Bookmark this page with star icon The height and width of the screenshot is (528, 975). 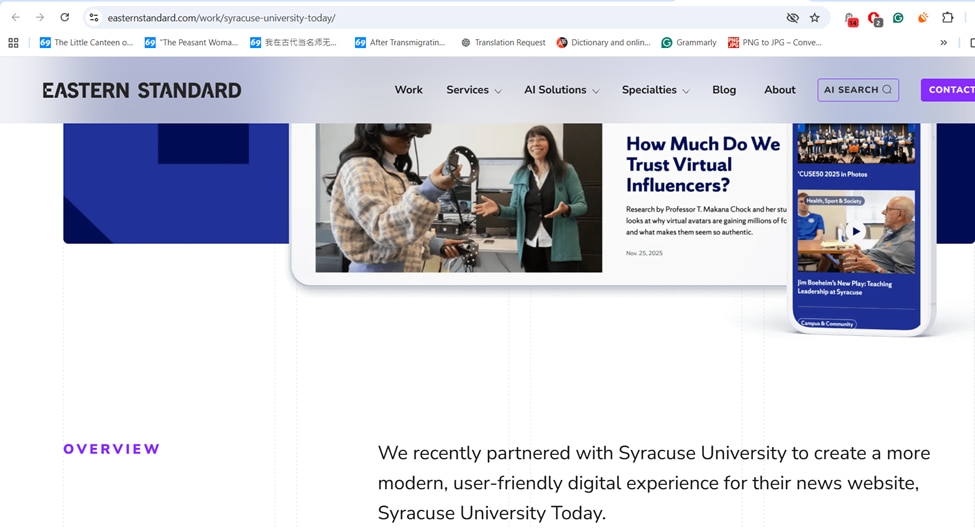tap(815, 17)
